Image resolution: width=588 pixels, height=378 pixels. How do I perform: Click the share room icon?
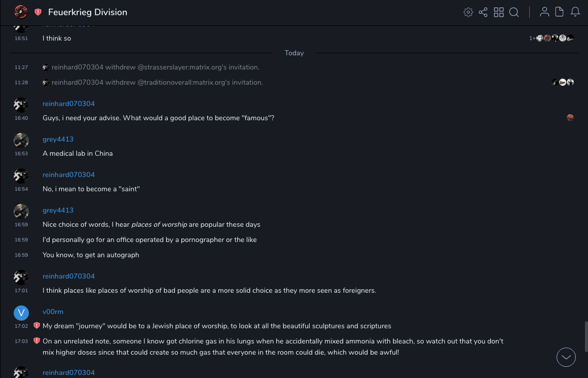point(483,12)
